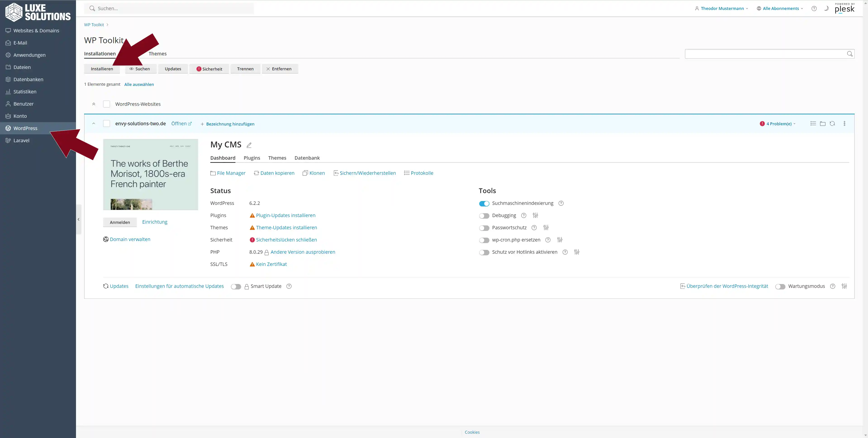Viewport: 868px width, 438px height.
Task: Enable the Debugging switch
Action: pos(484,216)
